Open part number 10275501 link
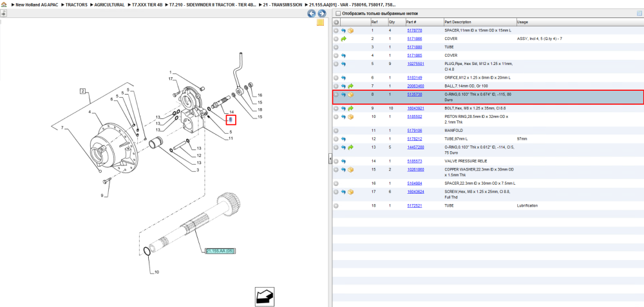The image size is (644, 307). (x=415, y=64)
